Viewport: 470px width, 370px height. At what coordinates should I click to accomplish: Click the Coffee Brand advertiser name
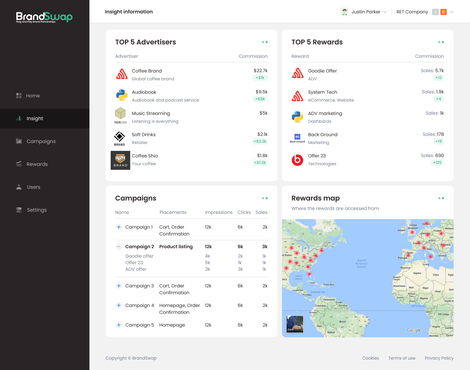pos(147,71)
